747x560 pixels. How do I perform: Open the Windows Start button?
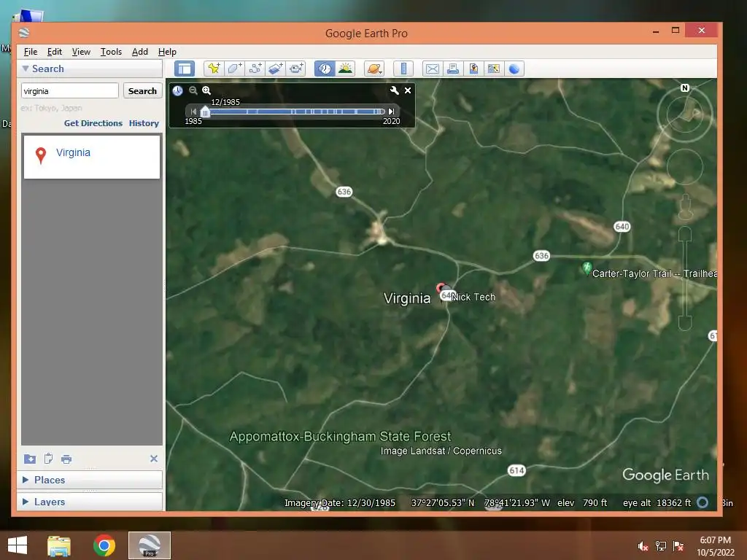pos(18,545)
